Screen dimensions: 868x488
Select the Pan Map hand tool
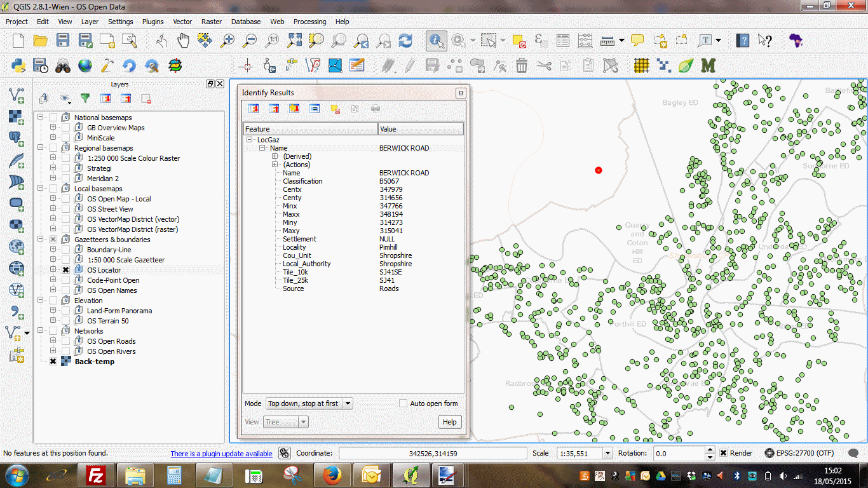click(x=183, y=41)
